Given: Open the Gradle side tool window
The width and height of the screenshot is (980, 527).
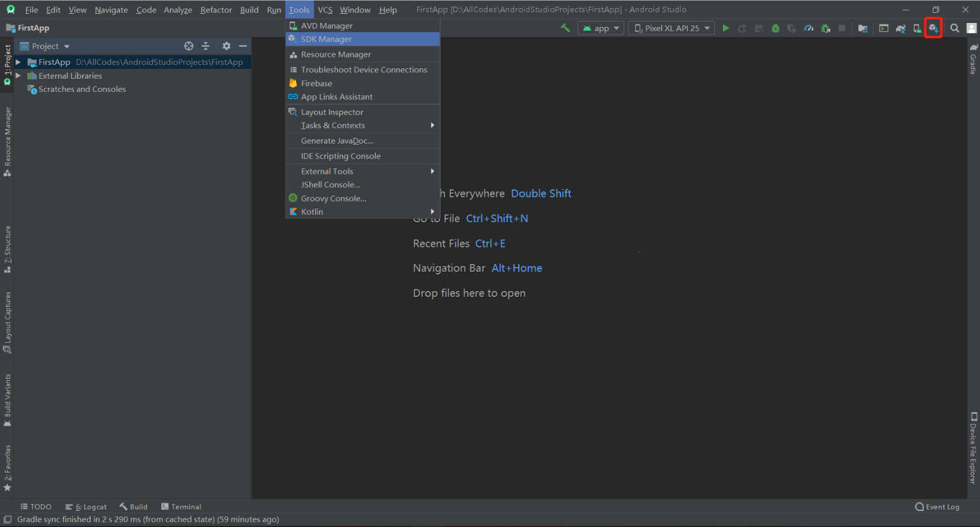Looking at the screenshot, I should [x=973, y=59].
